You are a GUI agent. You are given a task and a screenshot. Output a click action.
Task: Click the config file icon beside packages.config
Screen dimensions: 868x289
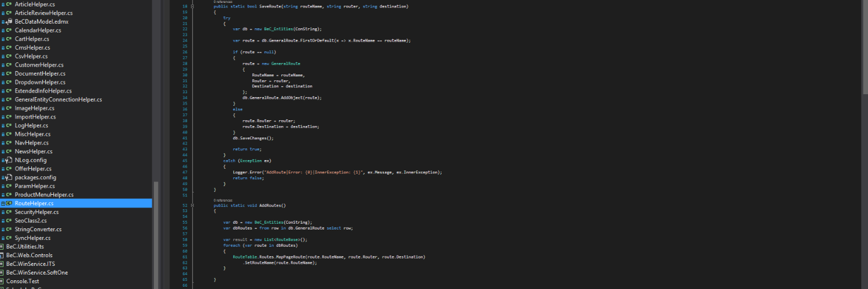(9, 177)
